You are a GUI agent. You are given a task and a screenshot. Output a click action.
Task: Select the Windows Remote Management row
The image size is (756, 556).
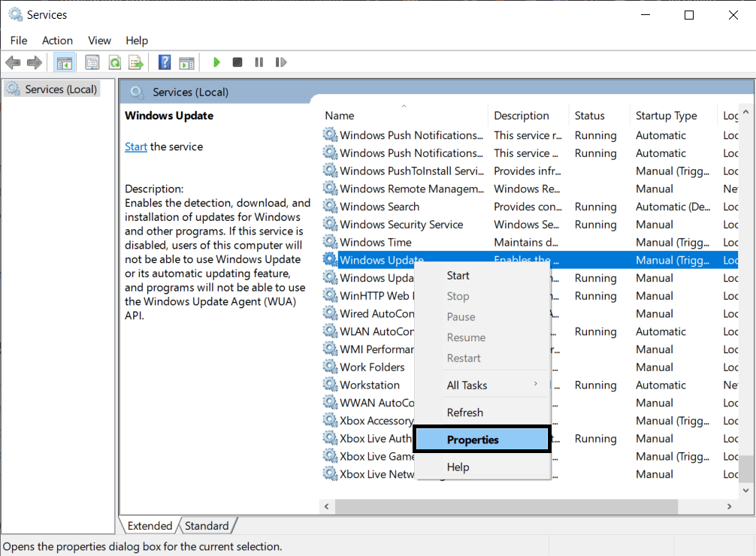[x=529, y=189]
